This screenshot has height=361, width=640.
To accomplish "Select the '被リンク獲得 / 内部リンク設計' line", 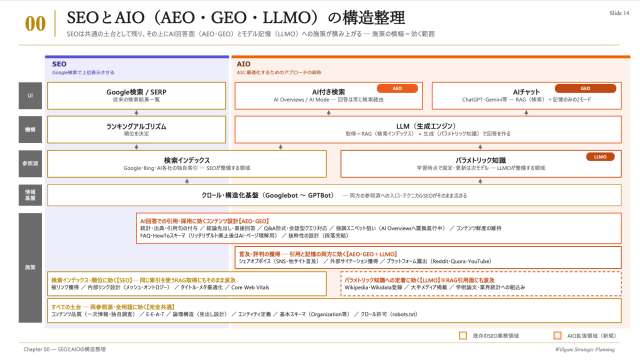I will pos(160,287).
